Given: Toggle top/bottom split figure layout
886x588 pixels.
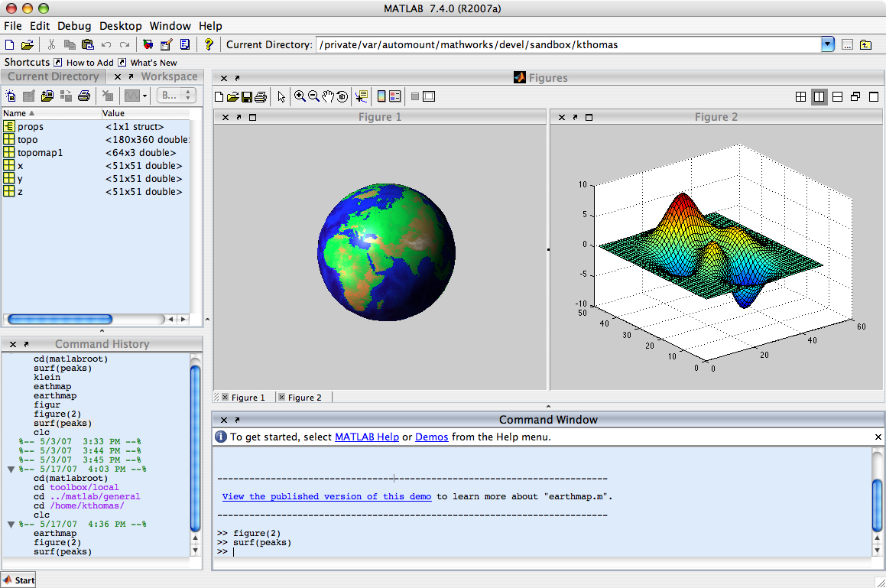Looking at the screenshot, I should point(837,96).
